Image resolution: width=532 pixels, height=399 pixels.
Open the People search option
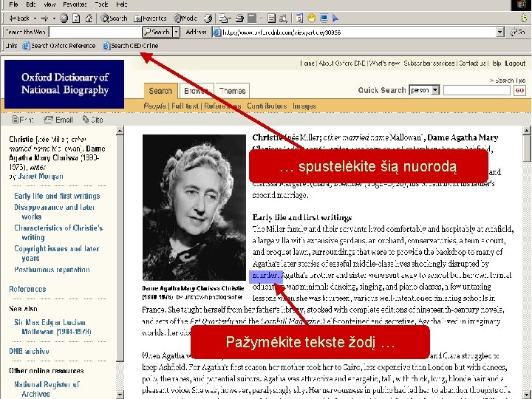pyautogui.click(x=154, y=106)
